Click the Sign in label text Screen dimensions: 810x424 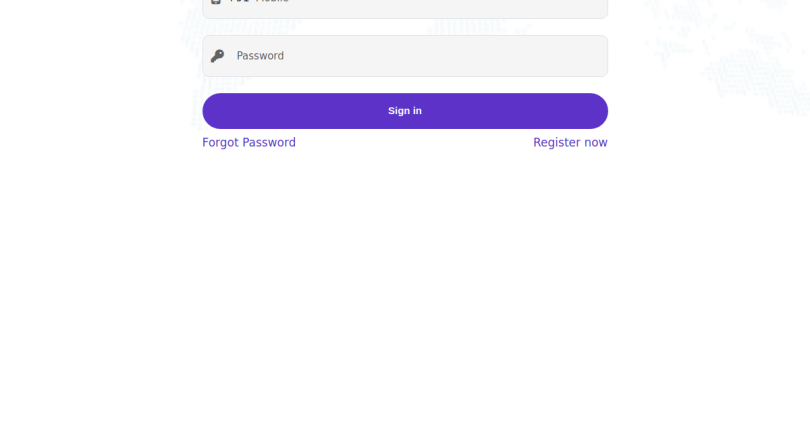point(405,111)
